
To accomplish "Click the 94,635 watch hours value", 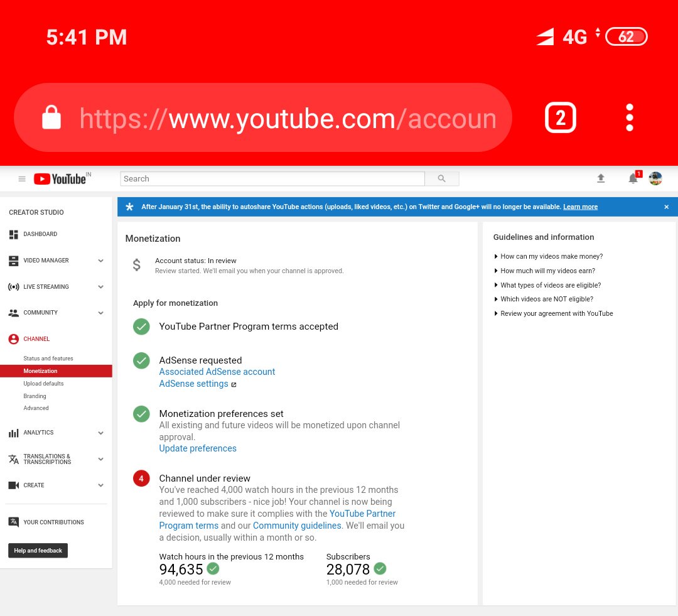I will pos(181,570).
